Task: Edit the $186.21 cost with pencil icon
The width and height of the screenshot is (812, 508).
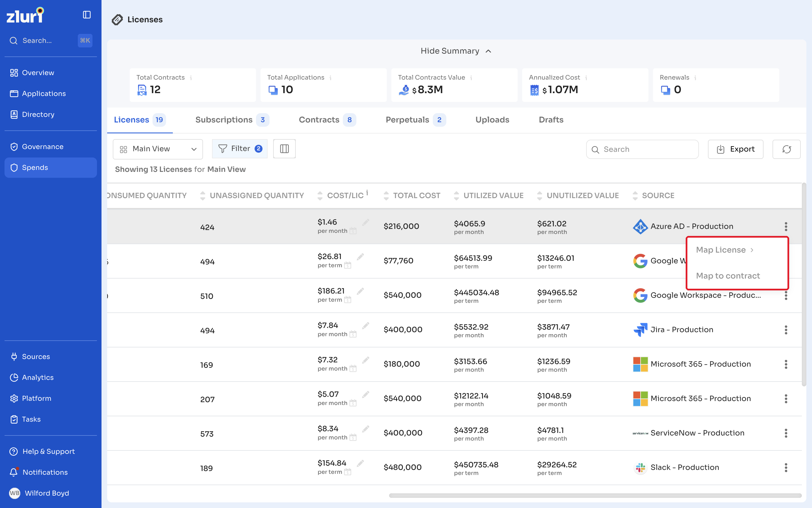Action: [360, 291]
